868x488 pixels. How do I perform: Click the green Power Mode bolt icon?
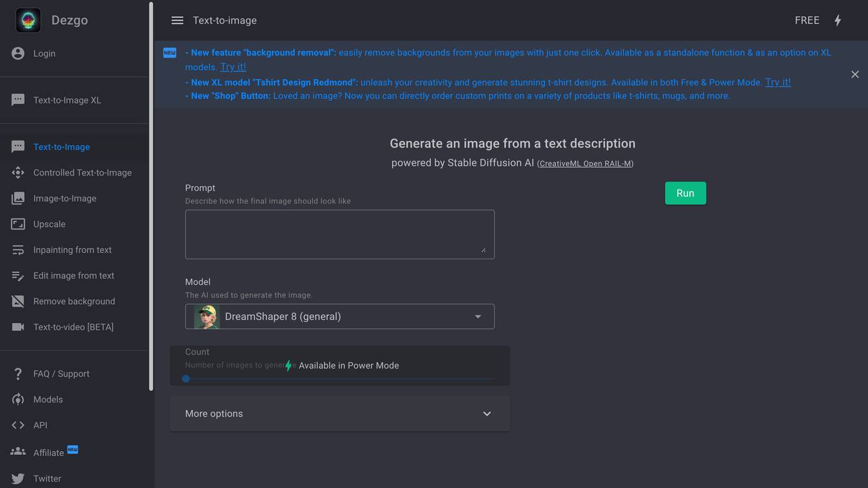coord(288,365)
